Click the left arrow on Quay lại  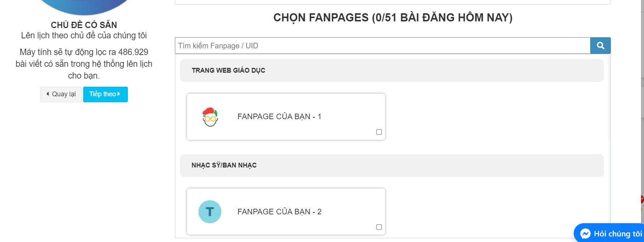47,94
